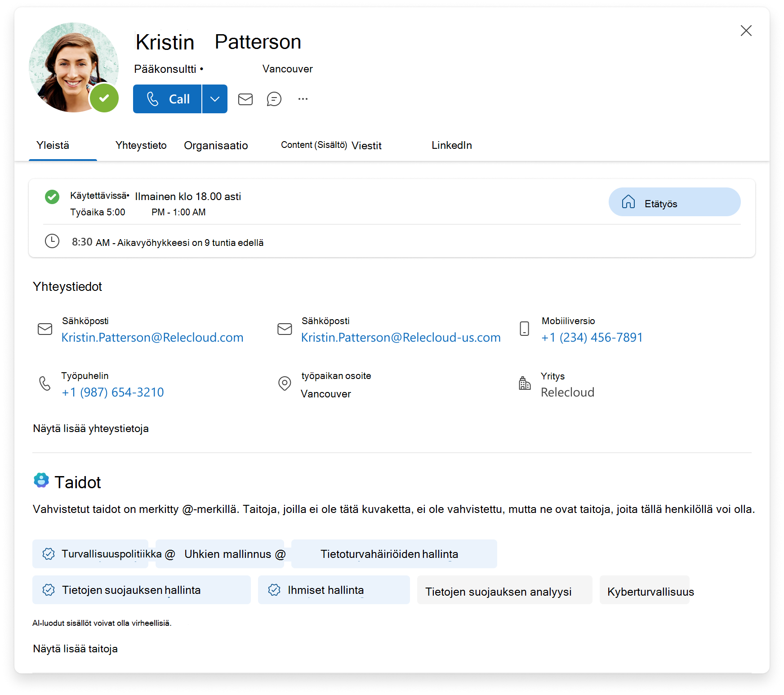Image resolution: width=784 pixels, height=695 pixels.
Task: Start a chat with the speech bubble icon
Action: pyautogui.click(x=274, y=99)
